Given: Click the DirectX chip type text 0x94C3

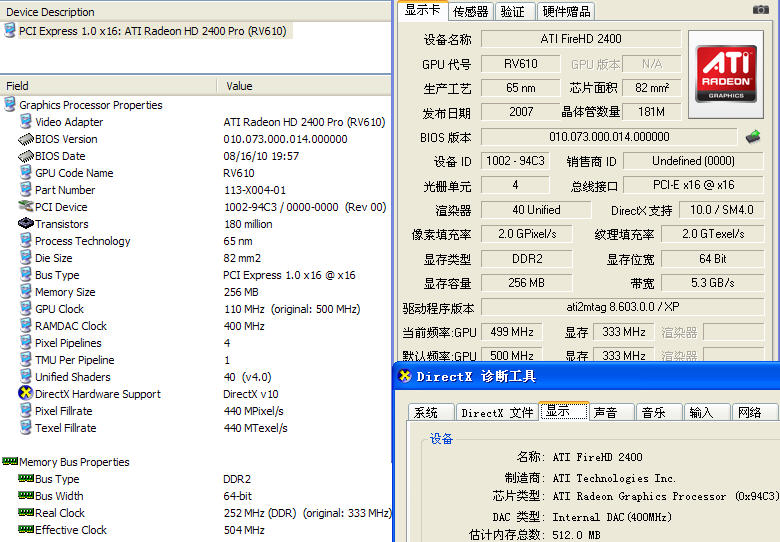Looking at the screenshot, I should pos(756,496).
